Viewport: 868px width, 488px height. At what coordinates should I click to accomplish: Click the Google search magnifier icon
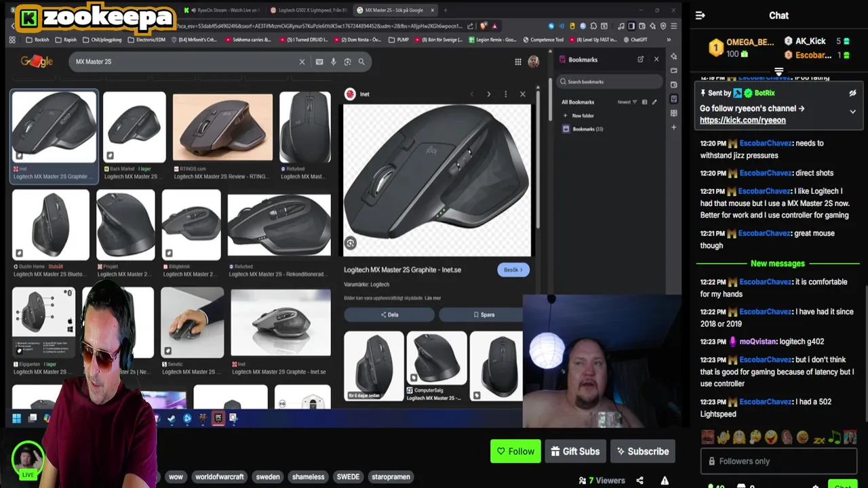tap(361, 62)
